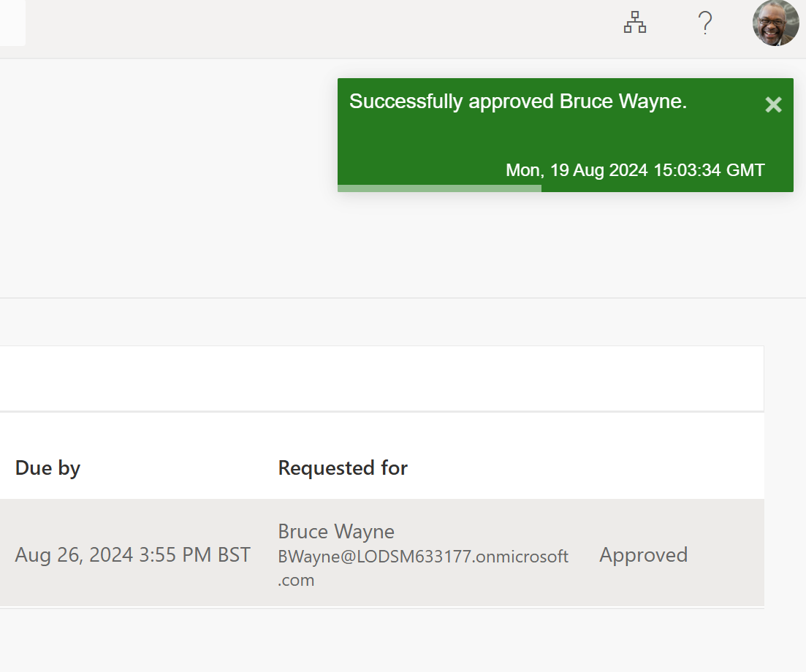
Task: Sort by the 'Requested for' column header
Action: tap(342, 467)
